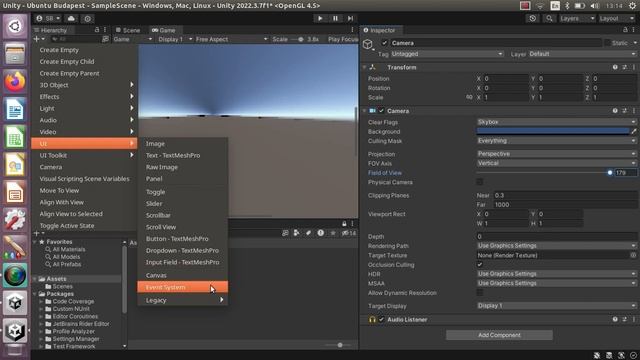Open the Display 1 dropdown in Game view
The height and width of the screenshot is (360, 640).
tap(175, 39)
